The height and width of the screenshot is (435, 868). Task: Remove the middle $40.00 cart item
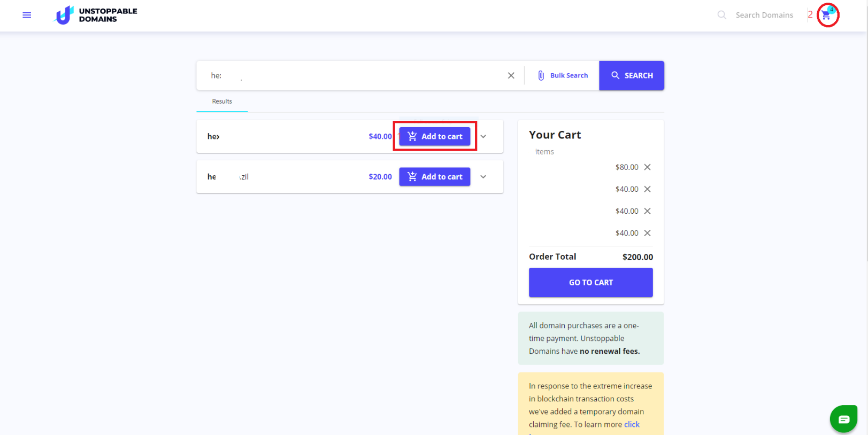[647, 211]
